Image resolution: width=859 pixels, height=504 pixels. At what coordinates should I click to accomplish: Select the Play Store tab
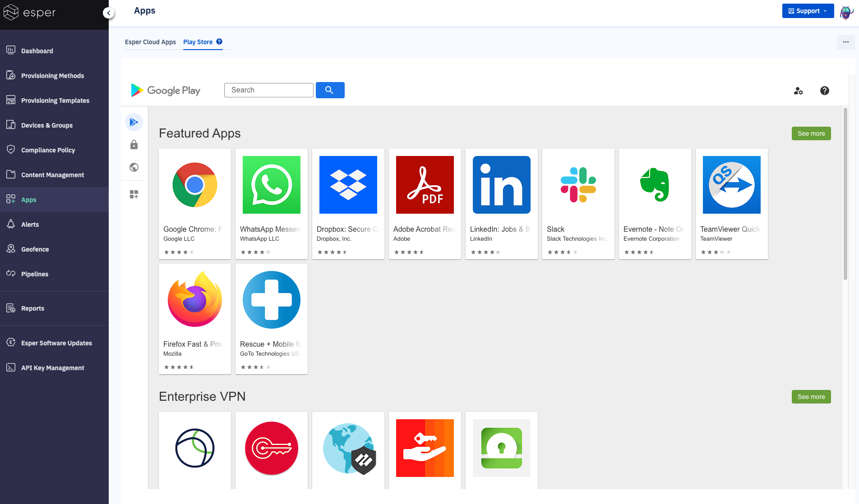pyautogui.click(x=198, y=42)
